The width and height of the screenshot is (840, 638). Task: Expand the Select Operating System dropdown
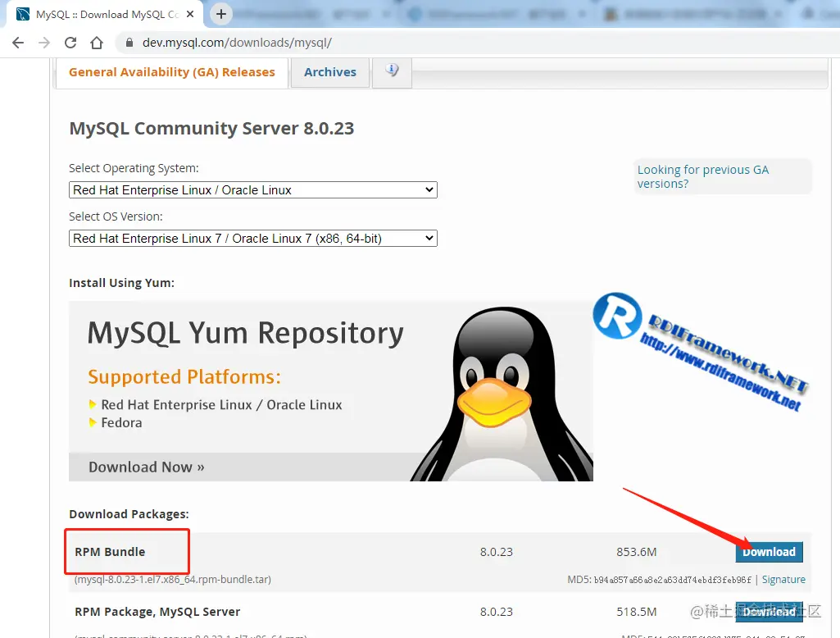(x=253, y=189)
